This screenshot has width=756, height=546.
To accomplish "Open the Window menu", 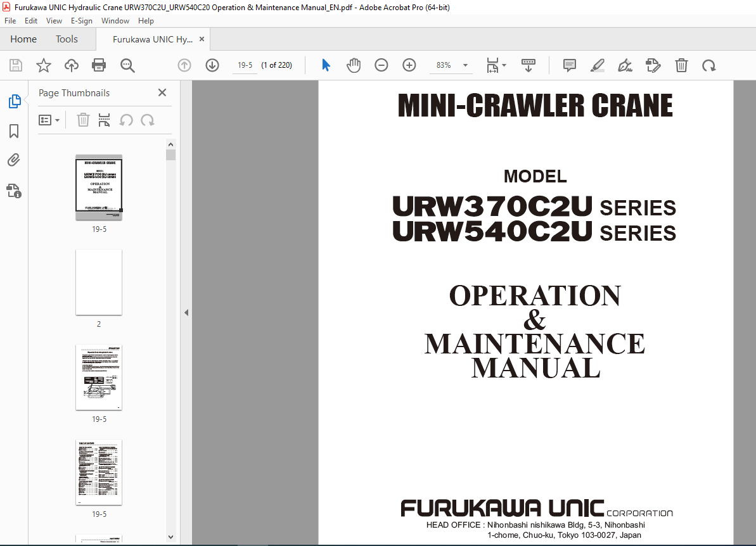I will click(x=115, y=21).
